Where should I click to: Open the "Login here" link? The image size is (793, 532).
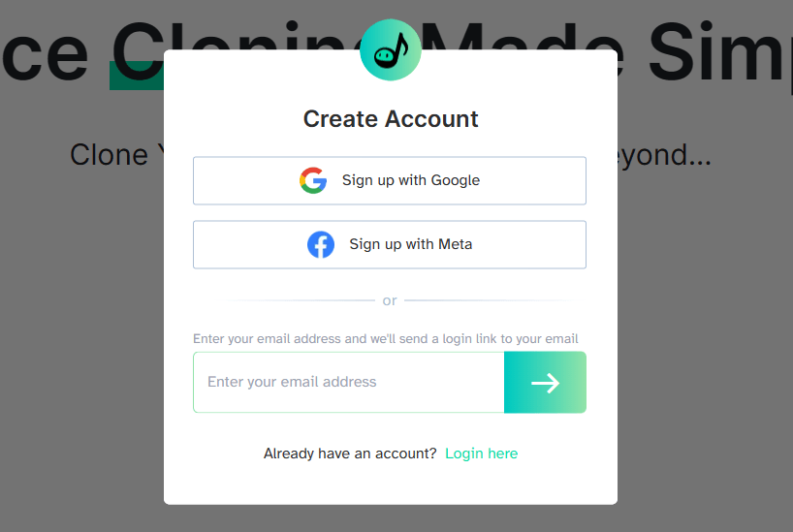click(x=481, y=454)
